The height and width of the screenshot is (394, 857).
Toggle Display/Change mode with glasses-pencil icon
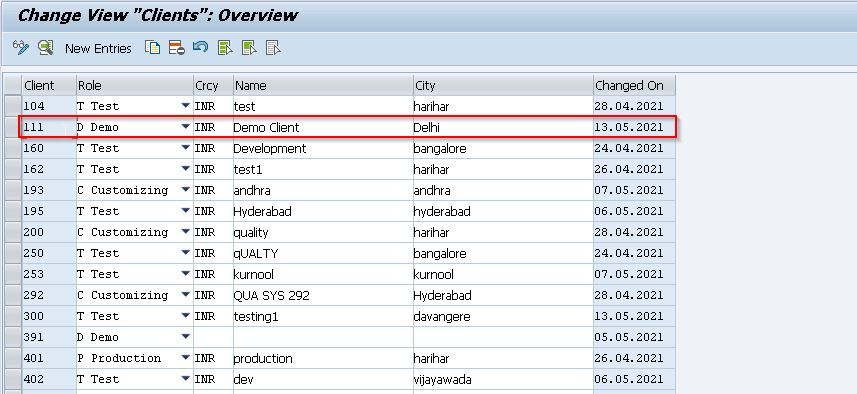click(21, 48)
